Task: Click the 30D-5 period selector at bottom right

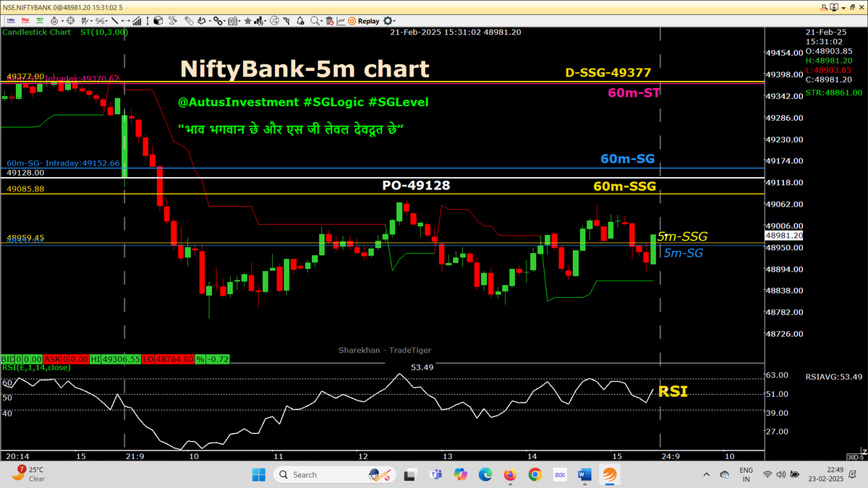Action: (x=855, y=457)
